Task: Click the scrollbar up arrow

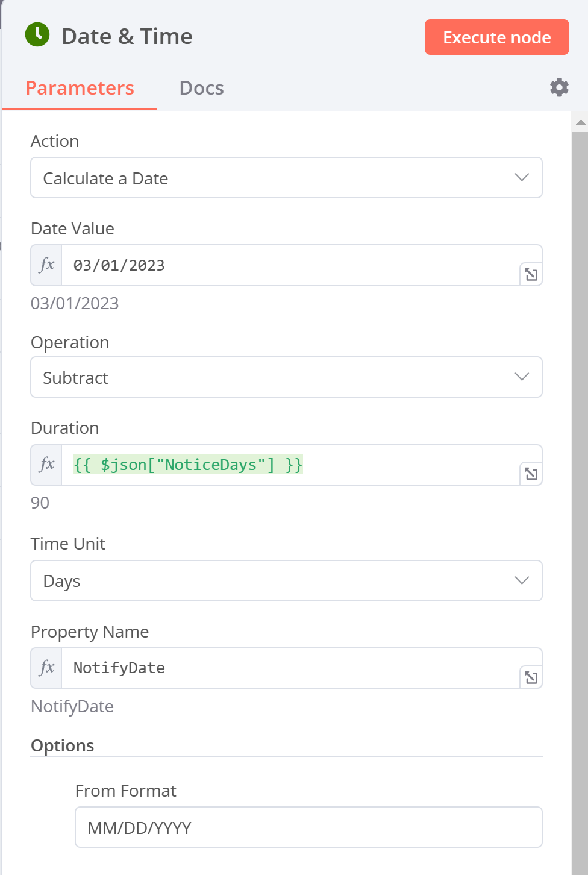Action: pyautogui.click(x=580, y=122)
